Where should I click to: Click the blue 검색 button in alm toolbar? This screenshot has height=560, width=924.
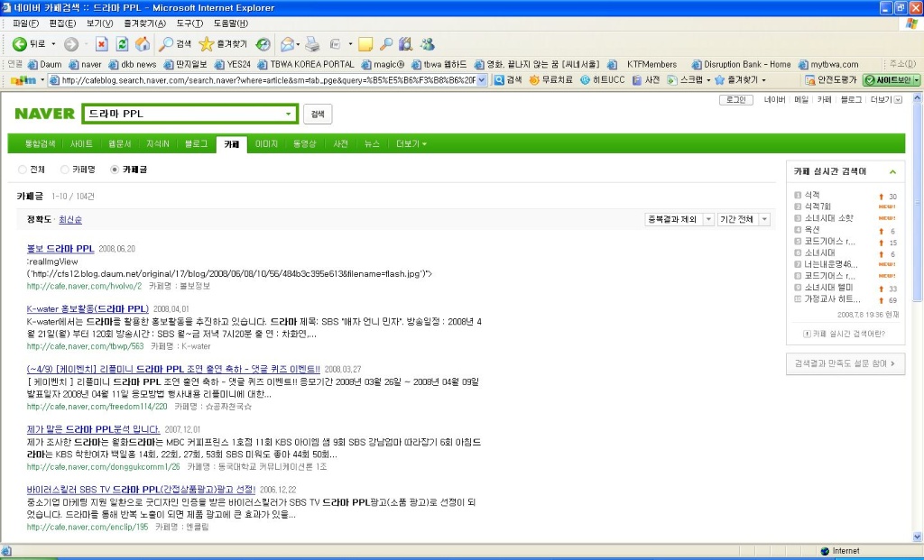coord(508,80)
